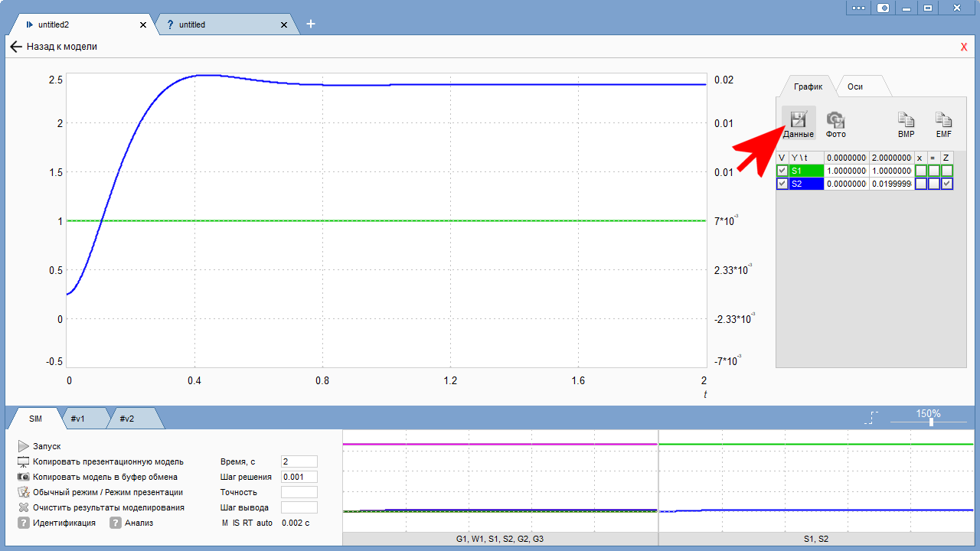Toggle the Z checkbox in S1 row

[947, 171]
